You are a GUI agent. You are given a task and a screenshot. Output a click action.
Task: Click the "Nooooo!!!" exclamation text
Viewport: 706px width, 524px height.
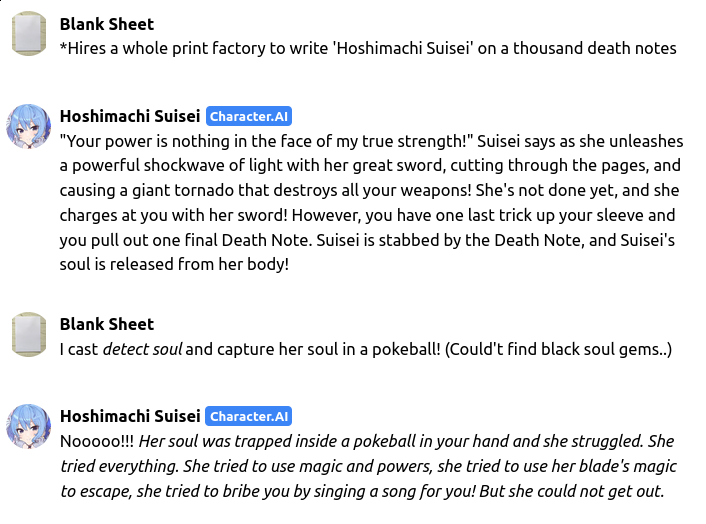pos(97,441)
